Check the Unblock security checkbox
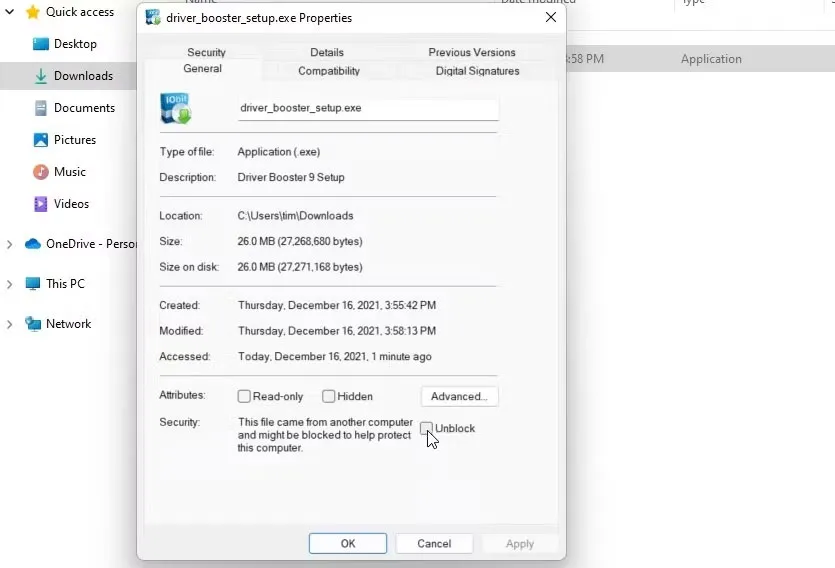835x568 pixels. pyautogui.click(x=426, y=428)
